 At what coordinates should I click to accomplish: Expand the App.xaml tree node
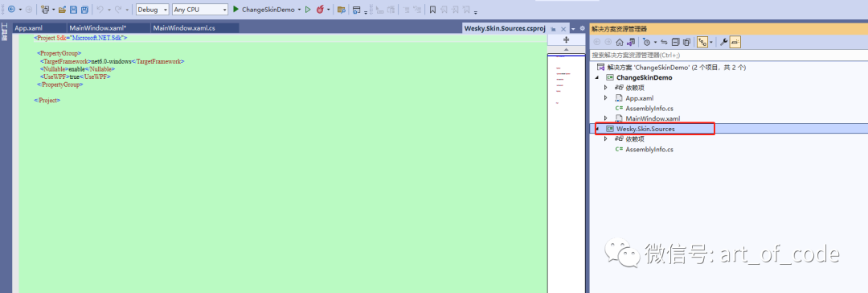(x=606, y=97)
